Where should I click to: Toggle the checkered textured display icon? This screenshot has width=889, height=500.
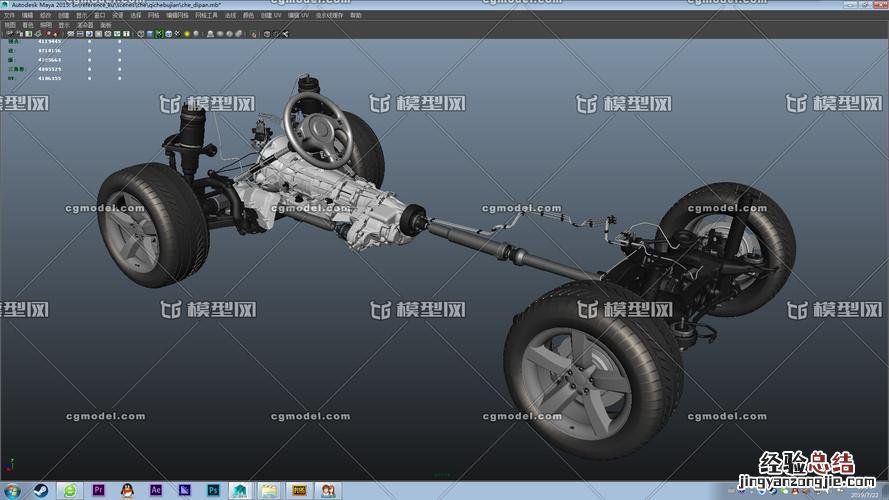point(168,34)
